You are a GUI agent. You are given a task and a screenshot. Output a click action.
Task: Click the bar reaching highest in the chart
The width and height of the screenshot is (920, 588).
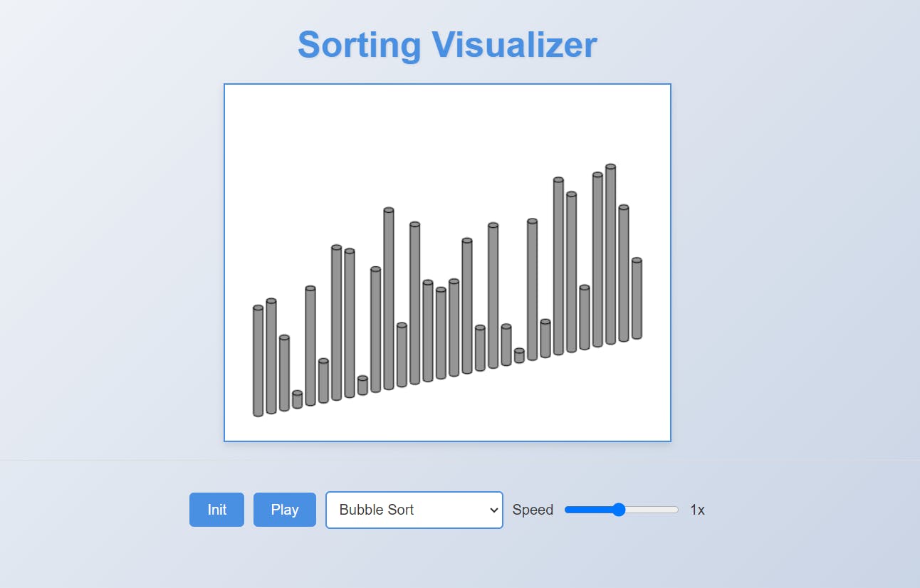tap(610, 255)
